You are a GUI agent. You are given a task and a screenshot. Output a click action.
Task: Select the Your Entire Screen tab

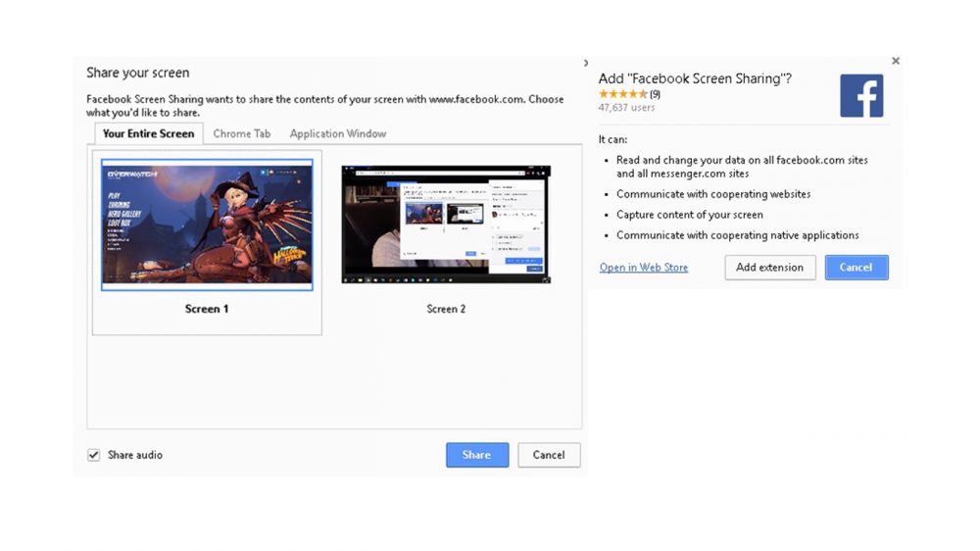click(148, 133)
